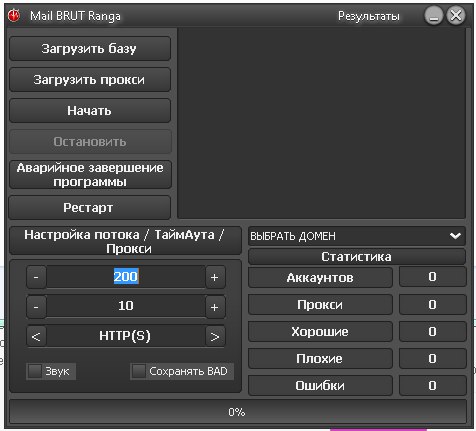The image size is (476, 431).
Task: Click the Рестарт button
Action: (89, 208)
